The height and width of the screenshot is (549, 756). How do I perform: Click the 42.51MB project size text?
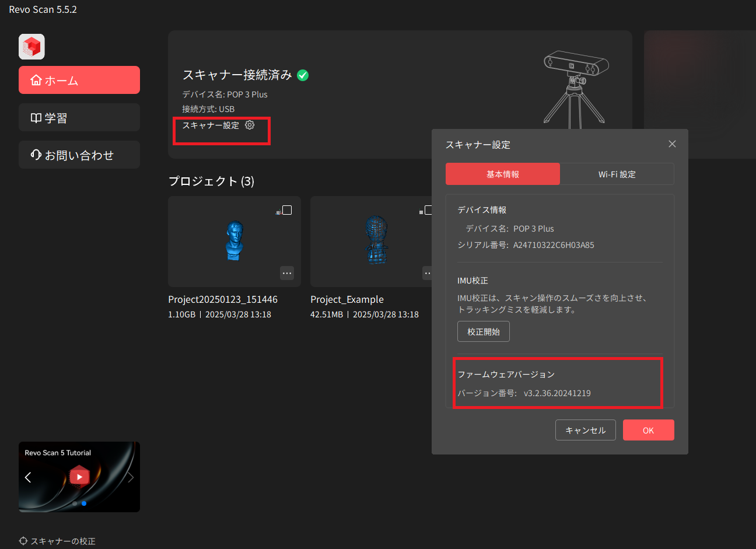pyautogui.click(x=327, y=314)
